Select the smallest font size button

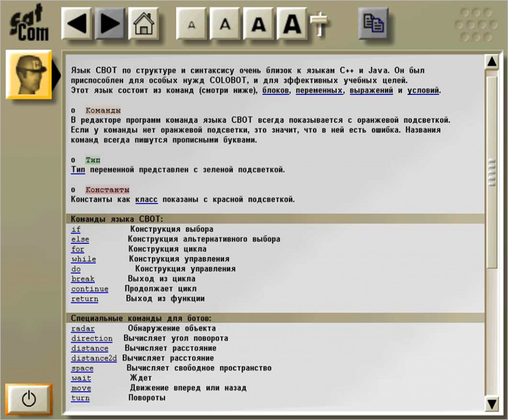click(192, 24)
